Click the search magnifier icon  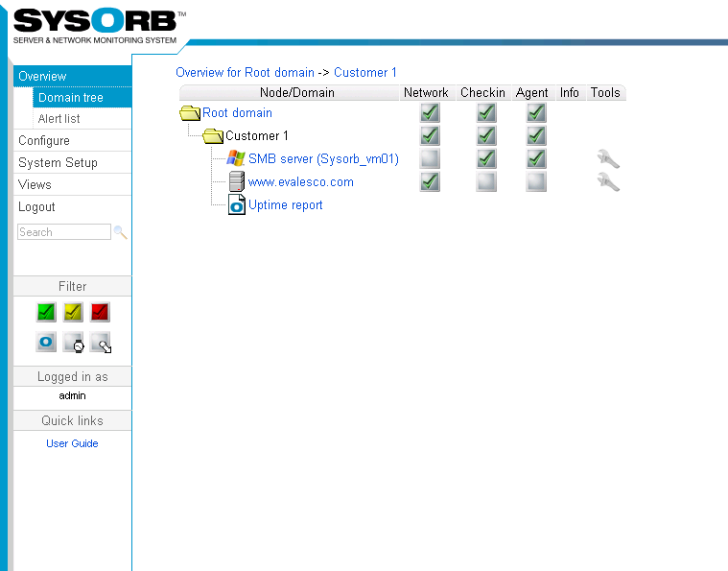tap(121, 232)
